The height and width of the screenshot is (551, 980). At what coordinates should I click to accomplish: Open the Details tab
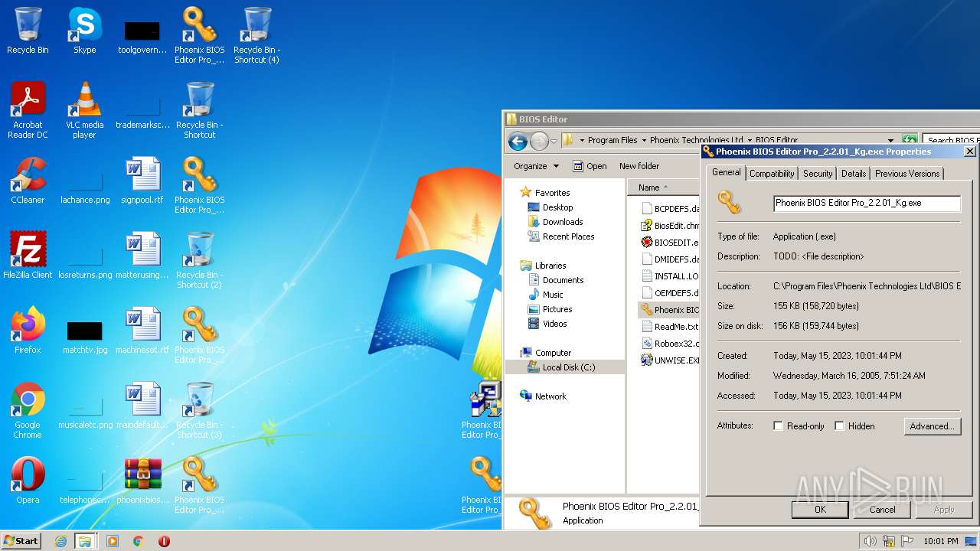pyautogui.click(x=854, y=174)
